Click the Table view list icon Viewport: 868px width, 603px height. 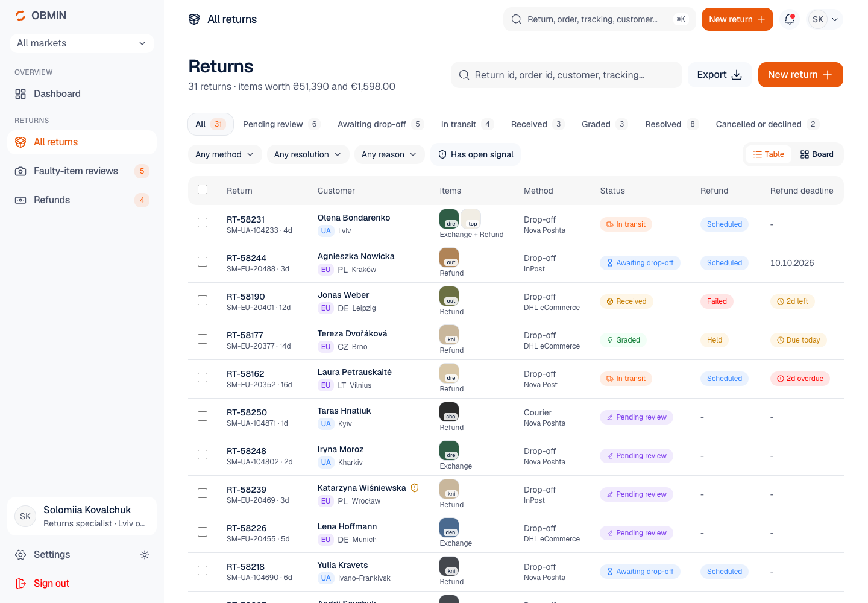tap(758, 154)
